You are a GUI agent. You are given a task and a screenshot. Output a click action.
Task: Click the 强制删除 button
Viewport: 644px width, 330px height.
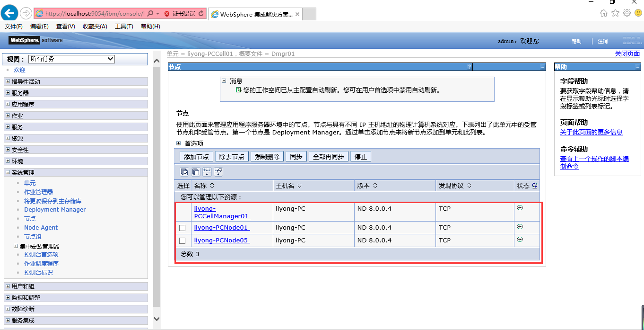267,157
